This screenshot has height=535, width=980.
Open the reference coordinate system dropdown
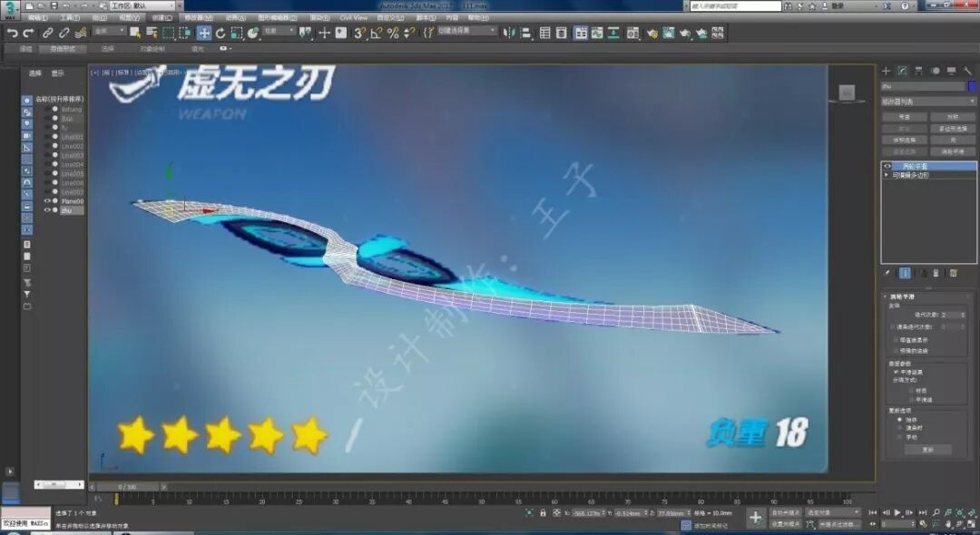coord(279,31)
